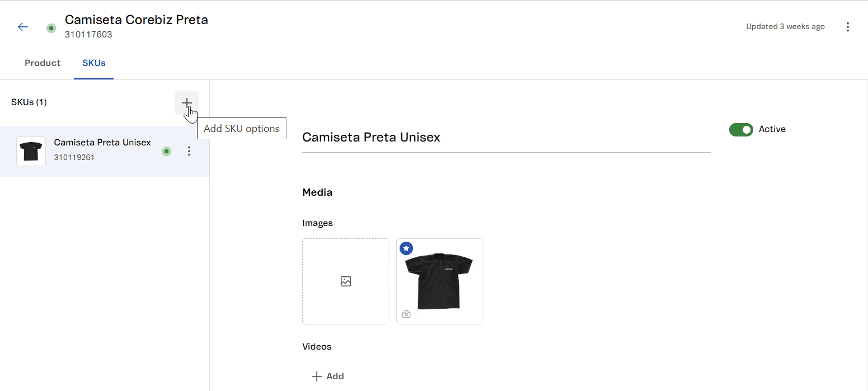Open the three-dot menu for Camiseta Preta Unisex SKU
Image resolution: width=868 pixels, height=391 pixels.
(189, 151)
